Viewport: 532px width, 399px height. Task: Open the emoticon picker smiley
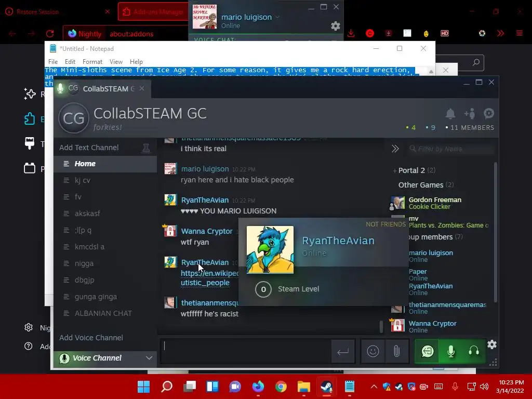373,351
